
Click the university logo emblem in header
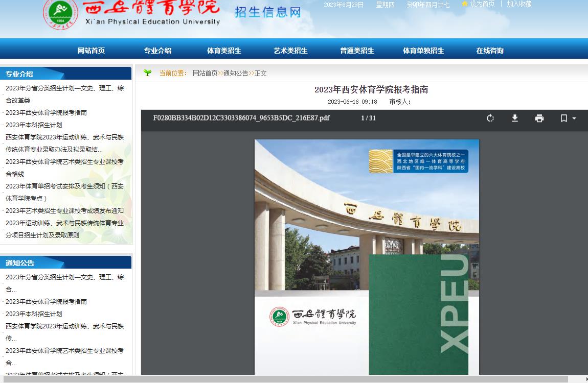[x=60, y=13]
